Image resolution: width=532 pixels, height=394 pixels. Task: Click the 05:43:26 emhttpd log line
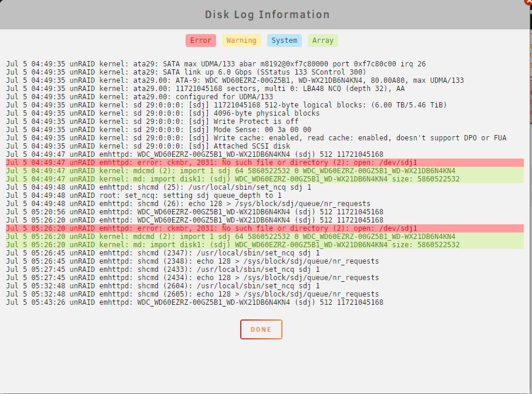pyautogui.click(x=194, y=302)
